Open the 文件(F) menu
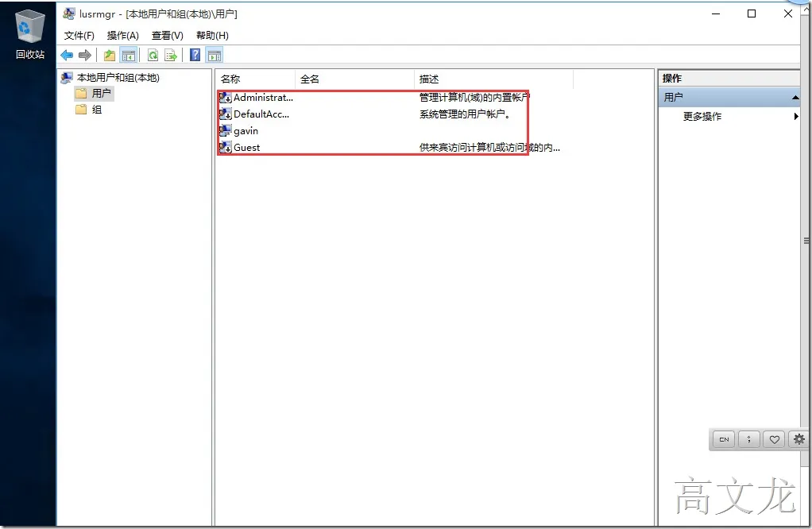 tap(79, 35)
